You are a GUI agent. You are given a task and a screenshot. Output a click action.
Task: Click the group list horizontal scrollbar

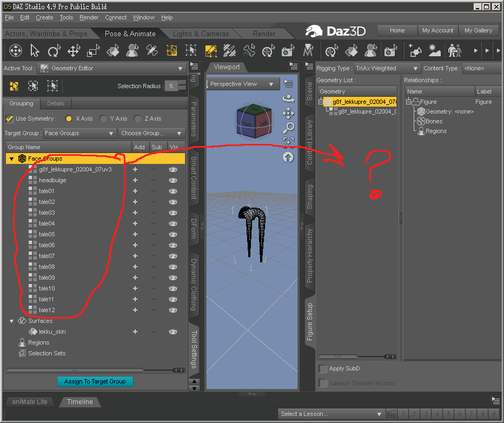coord(96,371)
